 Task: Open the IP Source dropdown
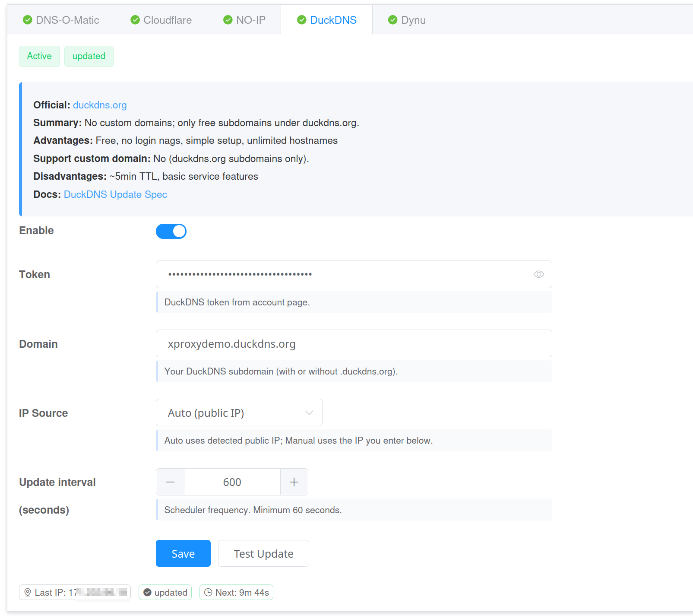(x=239, y=413)
